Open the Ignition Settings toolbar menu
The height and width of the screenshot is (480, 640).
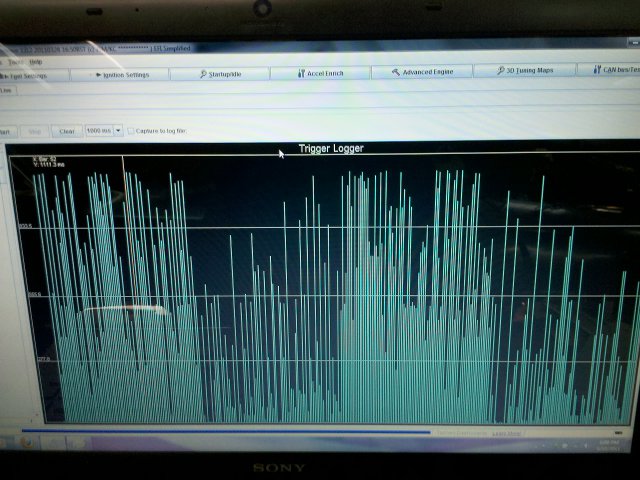tap(125, 75)
